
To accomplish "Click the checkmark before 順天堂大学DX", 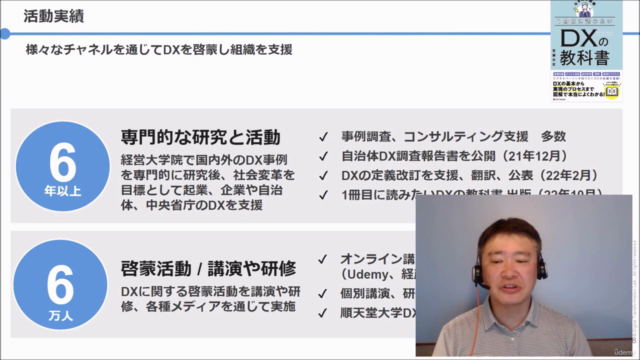I will click(322, 313).
